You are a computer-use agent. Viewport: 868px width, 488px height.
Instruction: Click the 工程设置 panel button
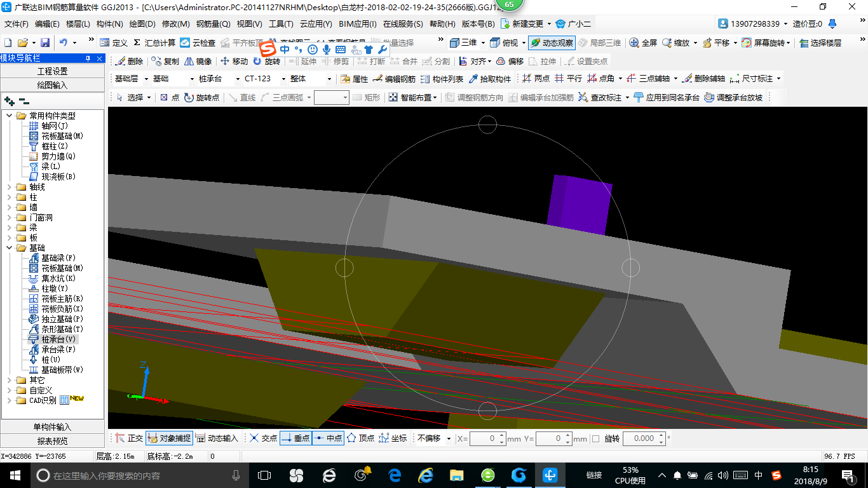[x=52, y=71]
